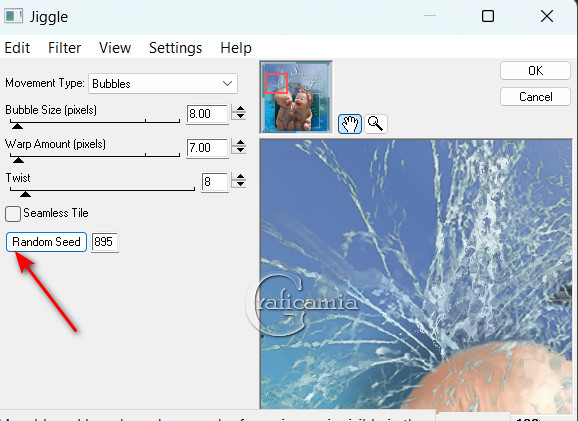Maximize the Jiggle window

click(x=488, y=16)
